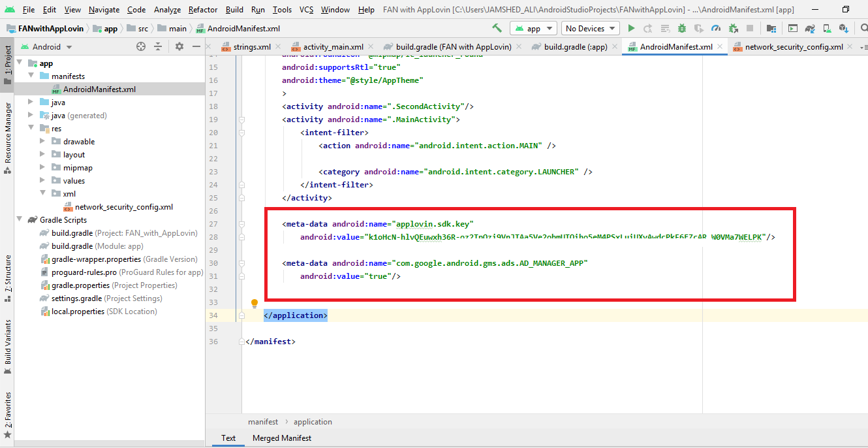Switch to the Merged Manifest tab
This screenshot has height=448, width=868.
click(282, 438)
